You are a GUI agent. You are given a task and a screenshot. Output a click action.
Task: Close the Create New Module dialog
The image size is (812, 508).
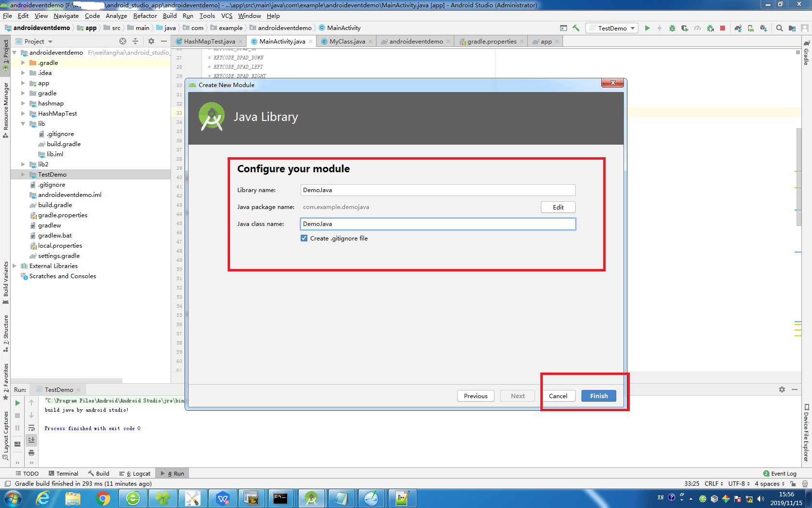[613, 83]
